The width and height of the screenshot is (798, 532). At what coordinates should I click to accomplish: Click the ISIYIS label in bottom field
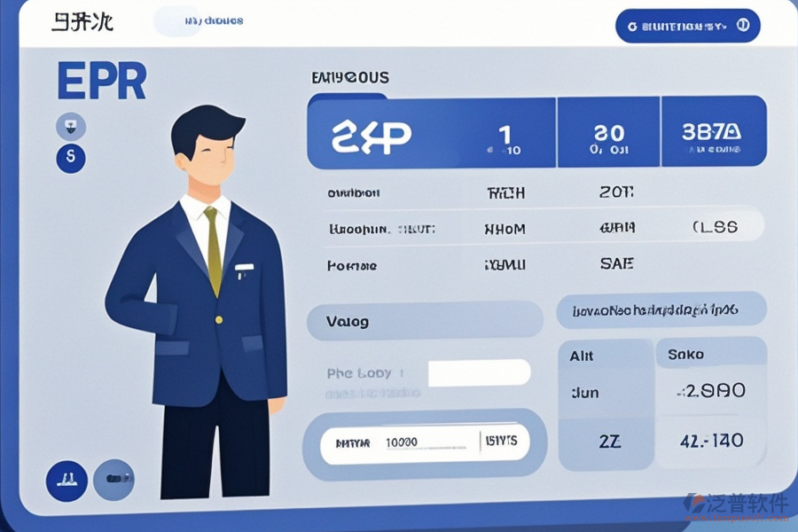501,441
